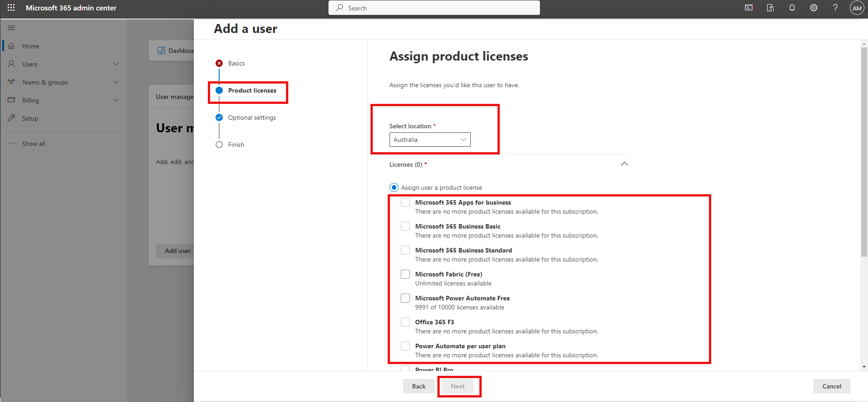Viewport: 868px width, 402px height.
Task: Check Microsoft Fabric (Free) license
Action: pyautogui.click(x=405, y=274)
